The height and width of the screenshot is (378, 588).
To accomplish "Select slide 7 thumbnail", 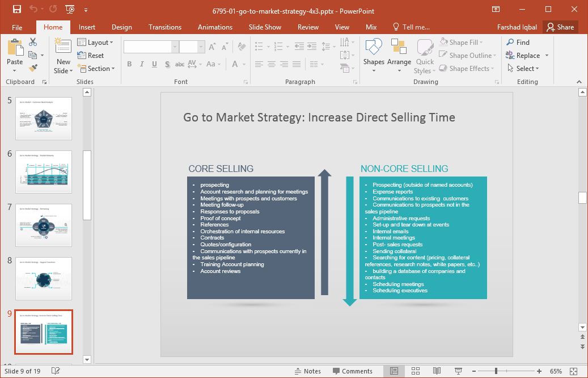I will 44,225.
